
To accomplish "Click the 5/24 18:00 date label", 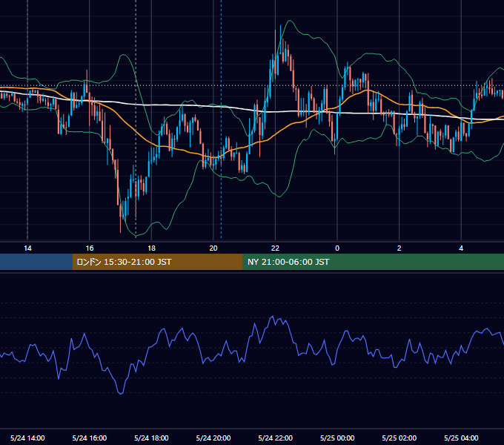I will 151,438.
